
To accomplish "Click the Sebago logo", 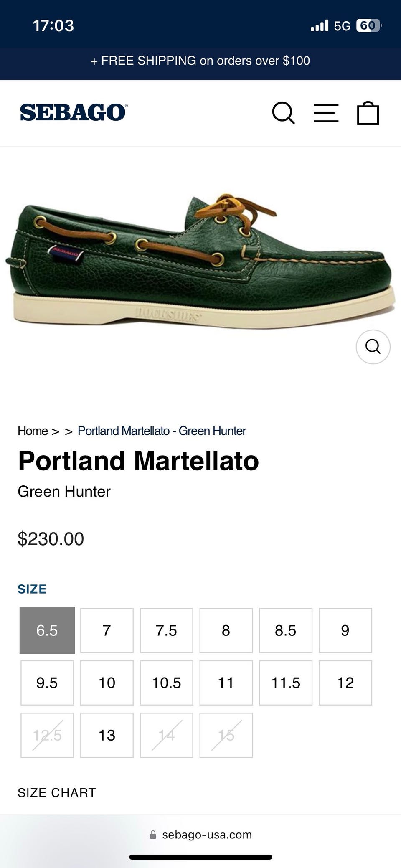I will point(74,113).
